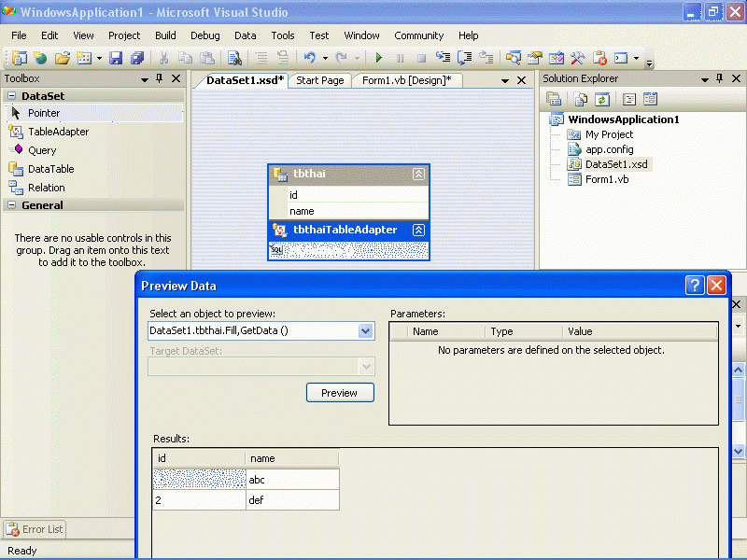The height and width of the screenshot is (560, 747).
Task: Open Preview Data dialog help button
Action: (x=695, y=286)
